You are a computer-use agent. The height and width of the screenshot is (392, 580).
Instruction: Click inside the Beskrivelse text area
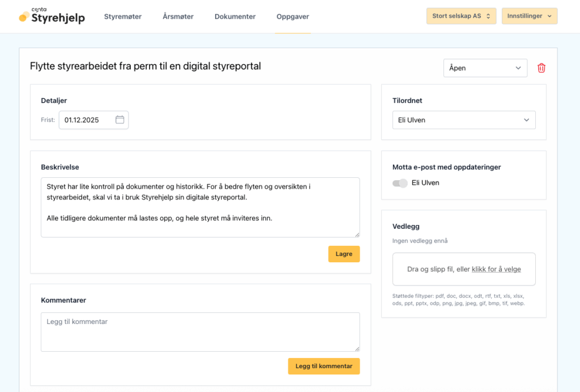200,207
